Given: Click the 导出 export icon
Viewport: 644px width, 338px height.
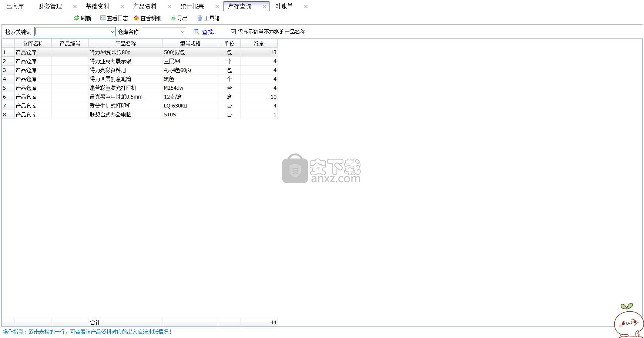Looking at the screenshot, I should coord(173,18).
